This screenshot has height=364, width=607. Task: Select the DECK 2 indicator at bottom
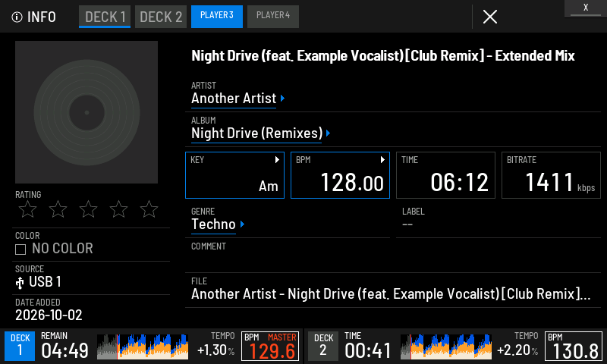click(x=323, y=346)
